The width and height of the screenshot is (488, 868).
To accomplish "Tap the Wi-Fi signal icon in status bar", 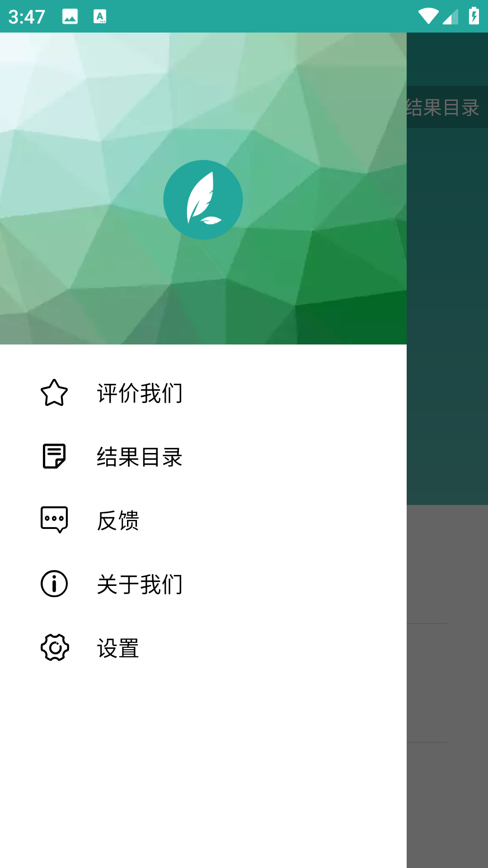I will [x=428, y=17].
